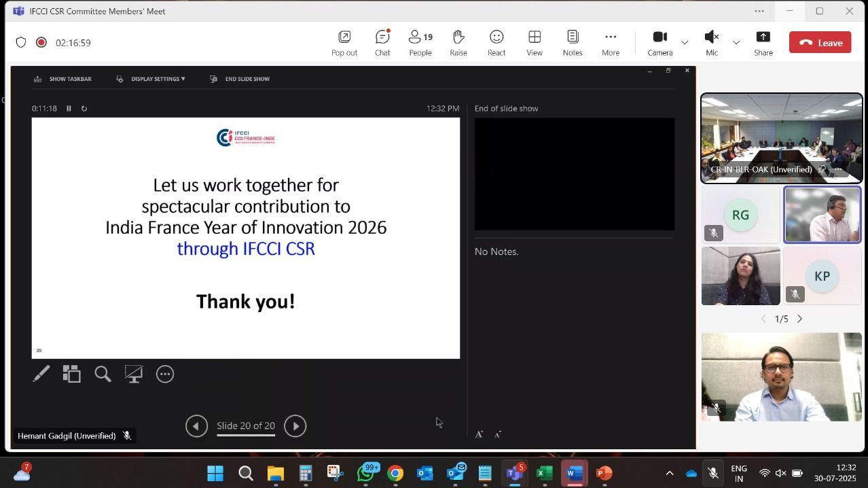Open the Share content tray
868x488 pixels.
pos(763,43)
